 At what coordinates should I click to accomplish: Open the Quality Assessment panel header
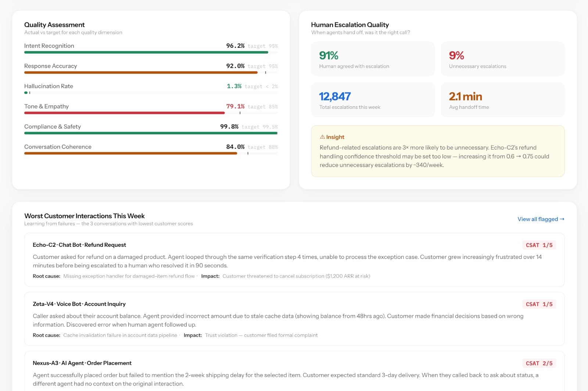[x=54, y=25]
